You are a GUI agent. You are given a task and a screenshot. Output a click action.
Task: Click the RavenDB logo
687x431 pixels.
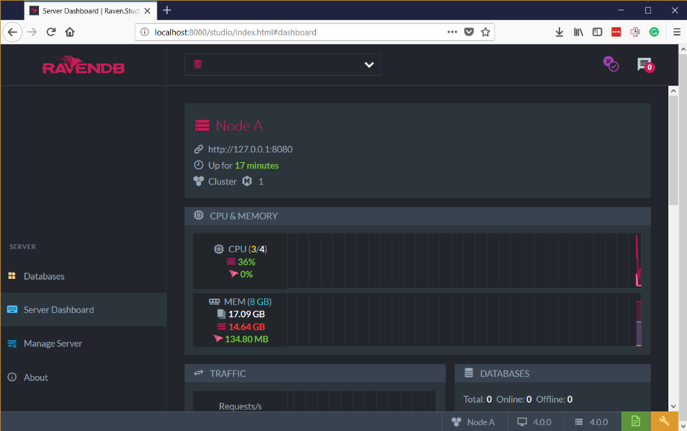coord(83,65)
